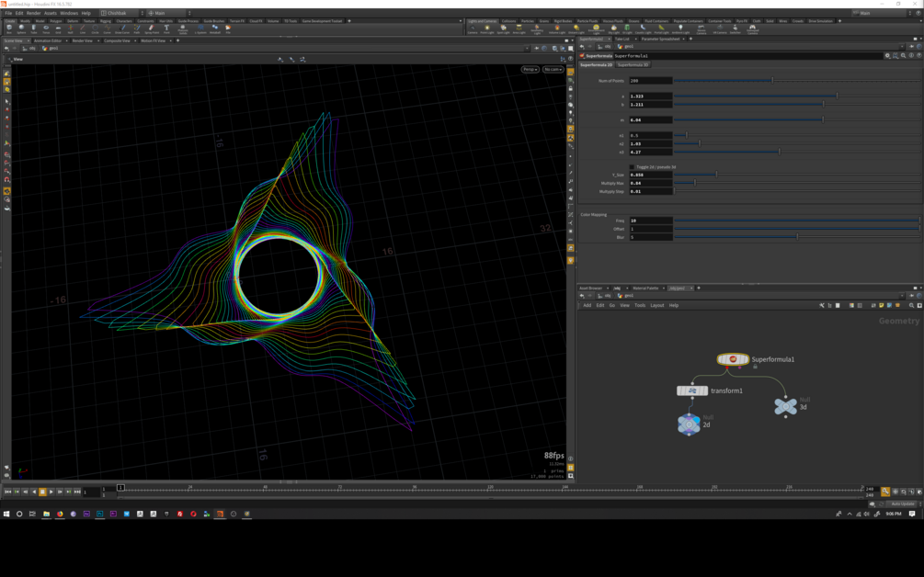Enable Toggle 2d / pseudo 3d checkbox
Image resolution: width=924 pixels, height=577 pixels.
[x=632, y=167]
